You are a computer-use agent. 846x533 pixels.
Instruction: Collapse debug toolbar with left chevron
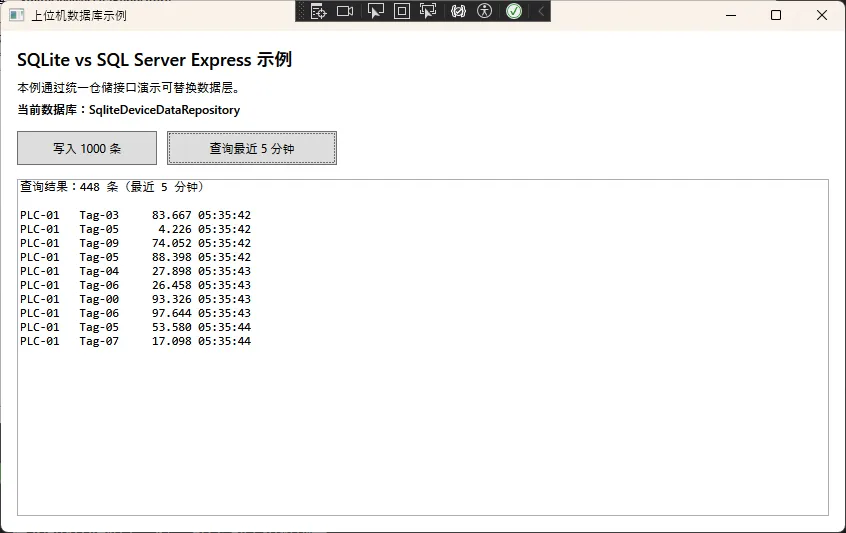[x=541, y=11]
